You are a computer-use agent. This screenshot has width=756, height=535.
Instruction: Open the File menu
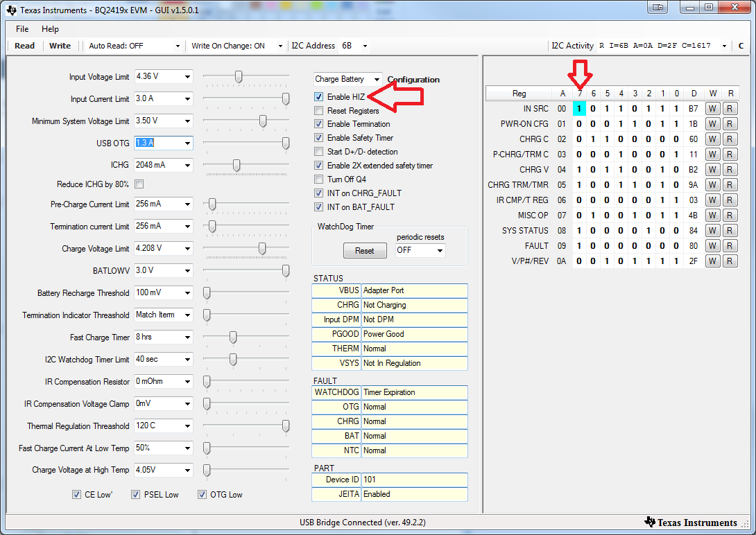[x=22, y=29]
